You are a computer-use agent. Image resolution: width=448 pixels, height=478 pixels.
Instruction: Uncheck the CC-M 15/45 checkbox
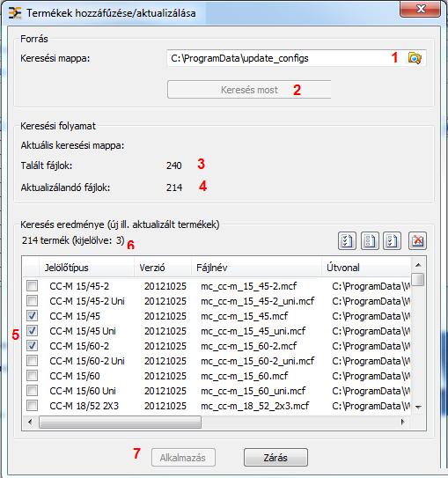tap(32, 316)
